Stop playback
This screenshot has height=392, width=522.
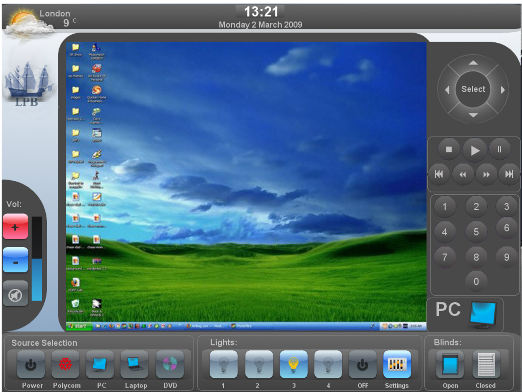pyautogui.click(x=449, y=149)
